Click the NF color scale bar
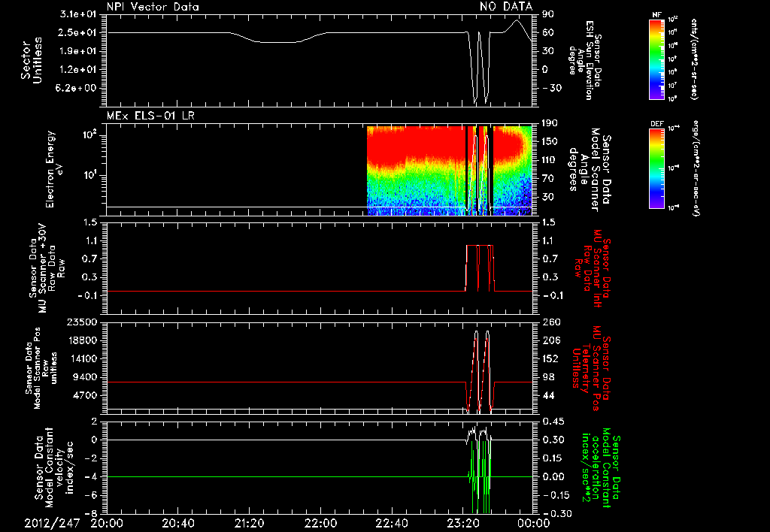 coord(657,59)
